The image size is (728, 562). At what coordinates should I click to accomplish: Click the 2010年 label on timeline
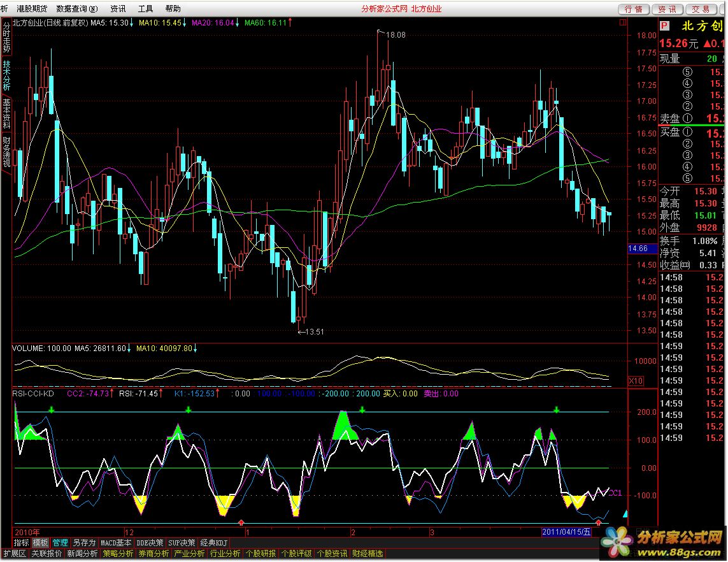(x=27, y=532)
